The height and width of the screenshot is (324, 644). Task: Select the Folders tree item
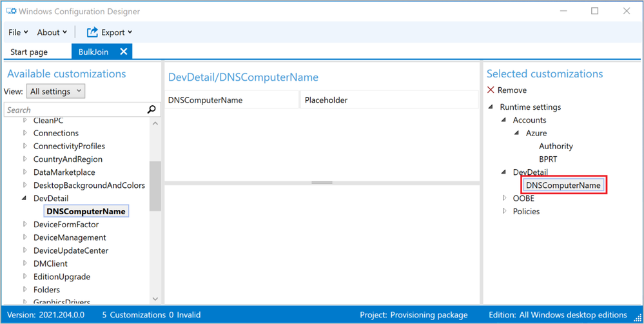(46, 289)
